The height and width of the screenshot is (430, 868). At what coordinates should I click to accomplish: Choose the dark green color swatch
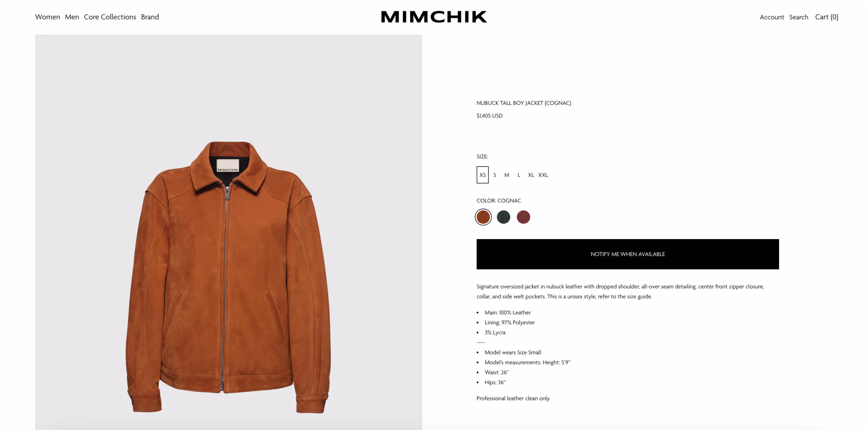point(503,217)
